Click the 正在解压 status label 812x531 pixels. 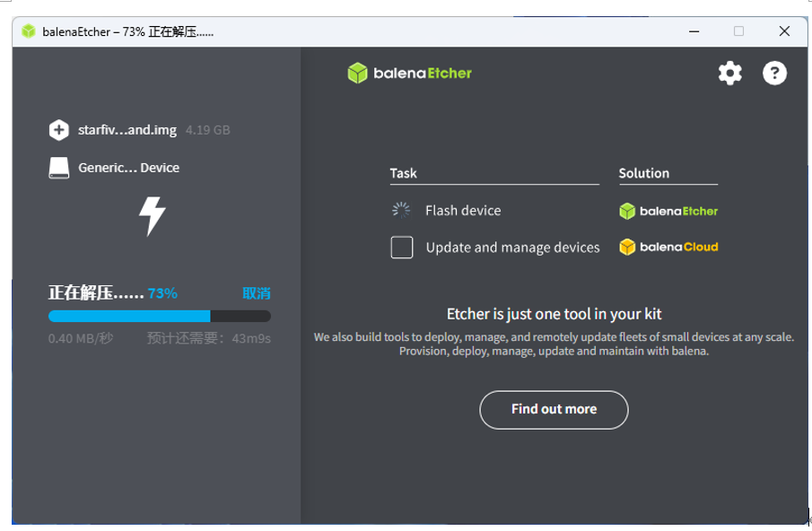coord(96,293)
